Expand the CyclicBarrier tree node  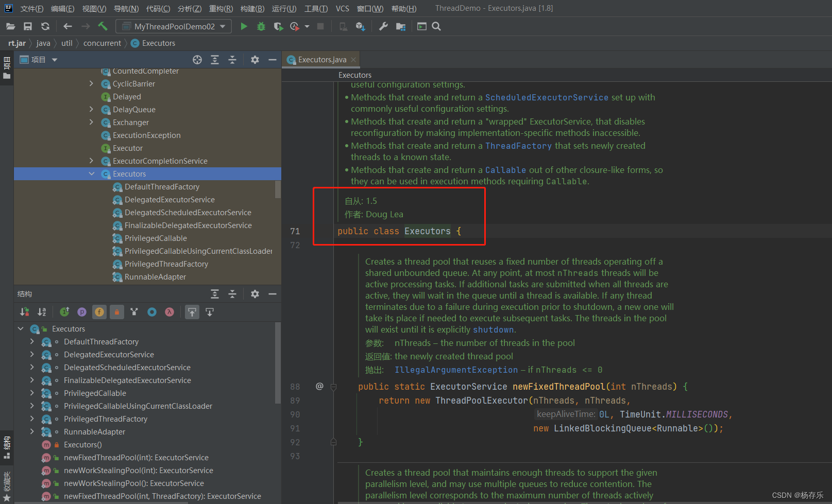pos(92,83)
